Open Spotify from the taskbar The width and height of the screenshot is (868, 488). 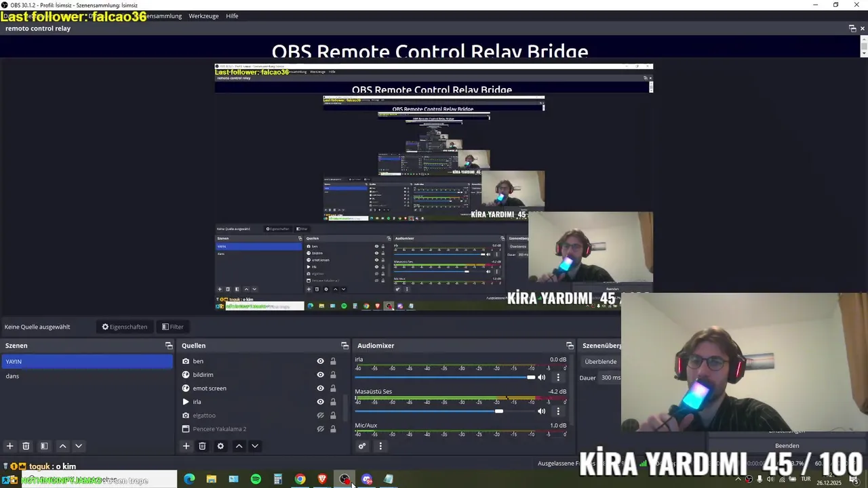coord(256,479)
